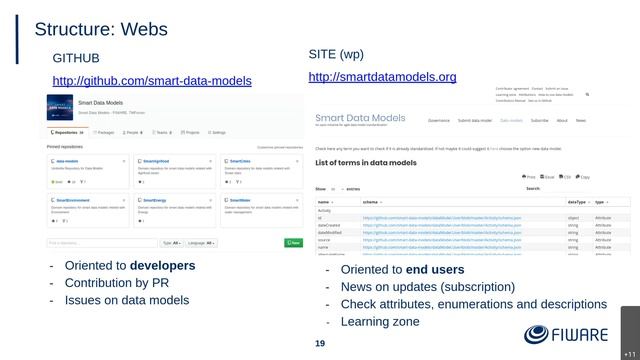
Task: Open the Language: All dropdown
Action: pyautogui.click(x=201, y=243)
